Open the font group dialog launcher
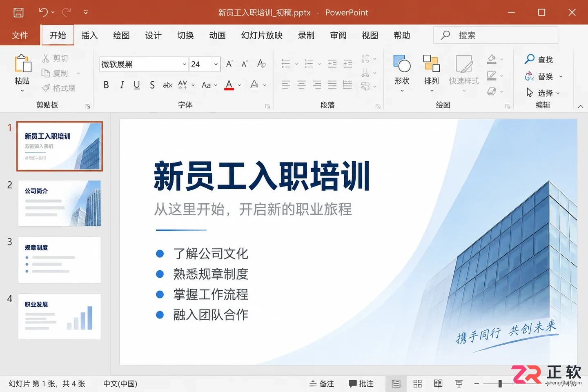 coord(268,106)
